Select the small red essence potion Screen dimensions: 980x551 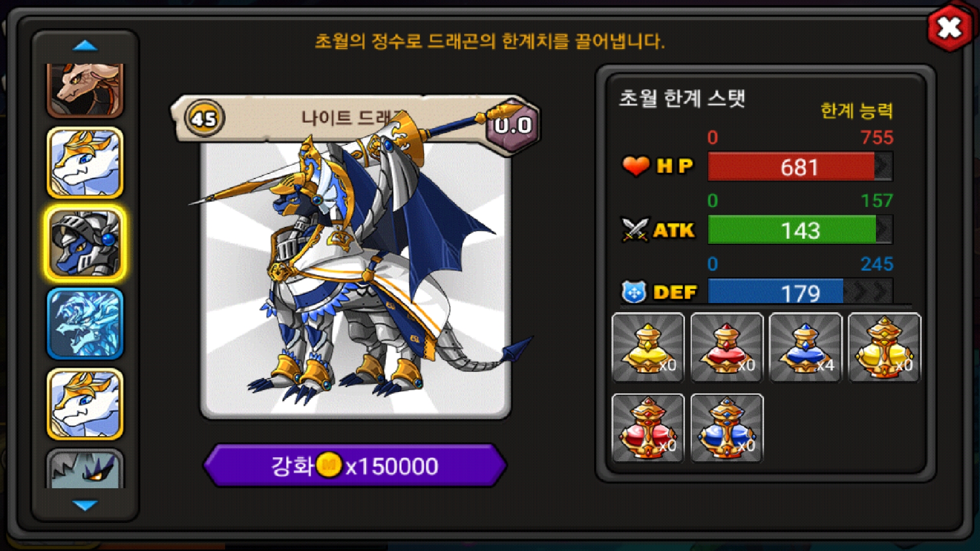click(727, 347)
